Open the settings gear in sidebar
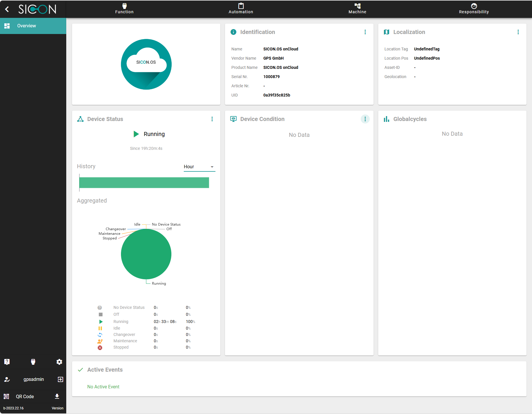The width and height of the screenshot is (532, 414). point(59,362)
